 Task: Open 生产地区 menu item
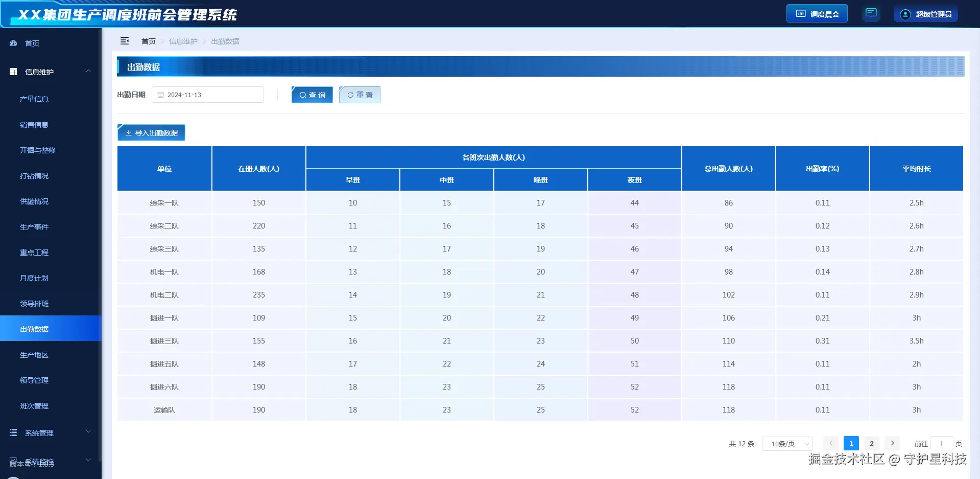pyautogui.click(x=34, y=355)
